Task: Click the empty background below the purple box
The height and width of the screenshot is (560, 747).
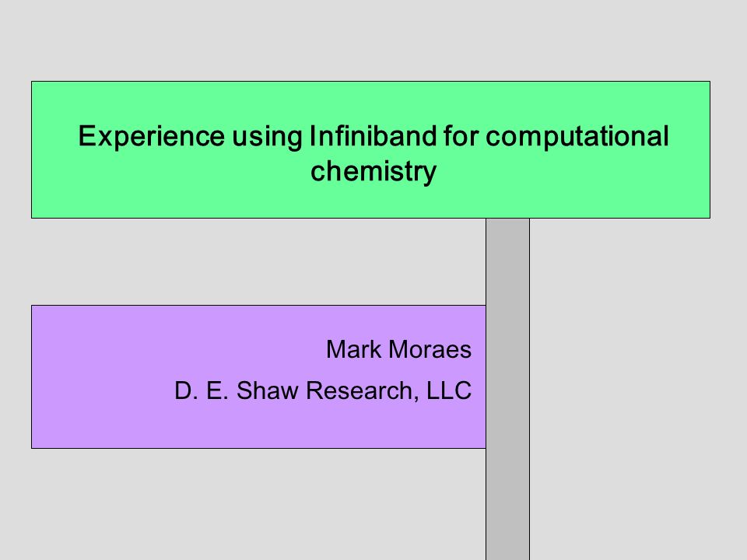Action: coord(243,504)
